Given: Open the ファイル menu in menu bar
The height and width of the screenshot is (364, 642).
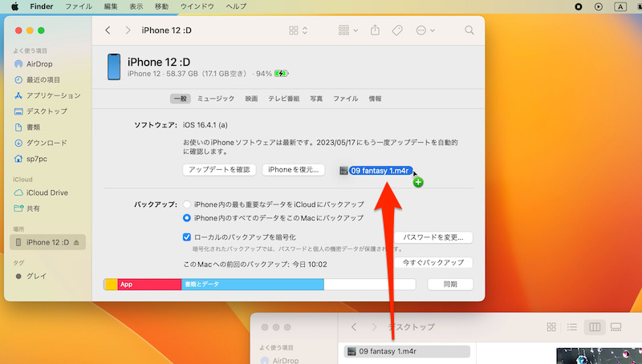Looking at the screenshot, I should pos(78,6).
